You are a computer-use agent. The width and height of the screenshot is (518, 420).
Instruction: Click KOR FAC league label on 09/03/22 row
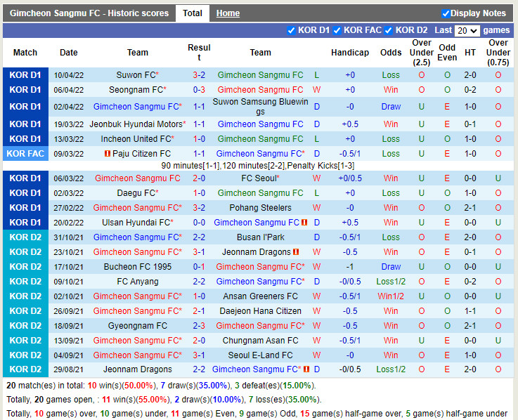(25, 154)
